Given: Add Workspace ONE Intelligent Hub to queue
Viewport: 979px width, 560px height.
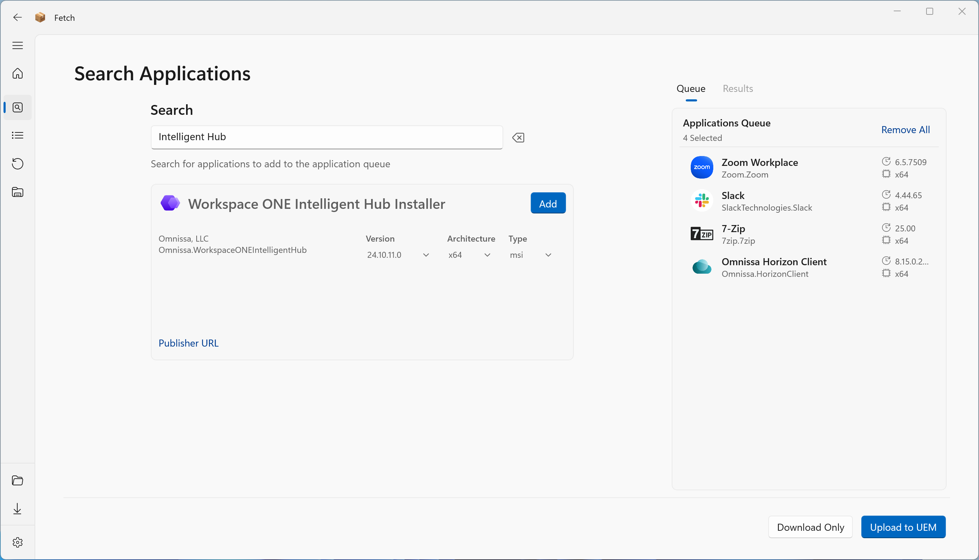Looking at the screenshot, I should pos(548,204).
